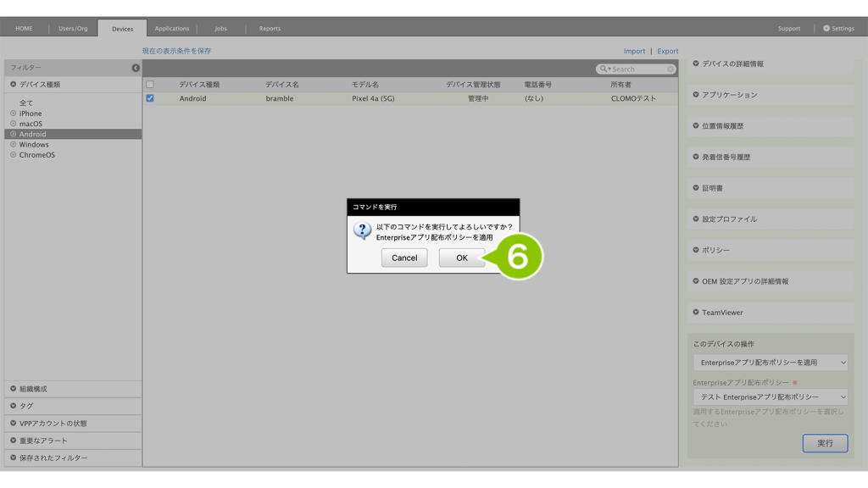
Task: Filter devices by ChromeOS
Action: point(36,155)
